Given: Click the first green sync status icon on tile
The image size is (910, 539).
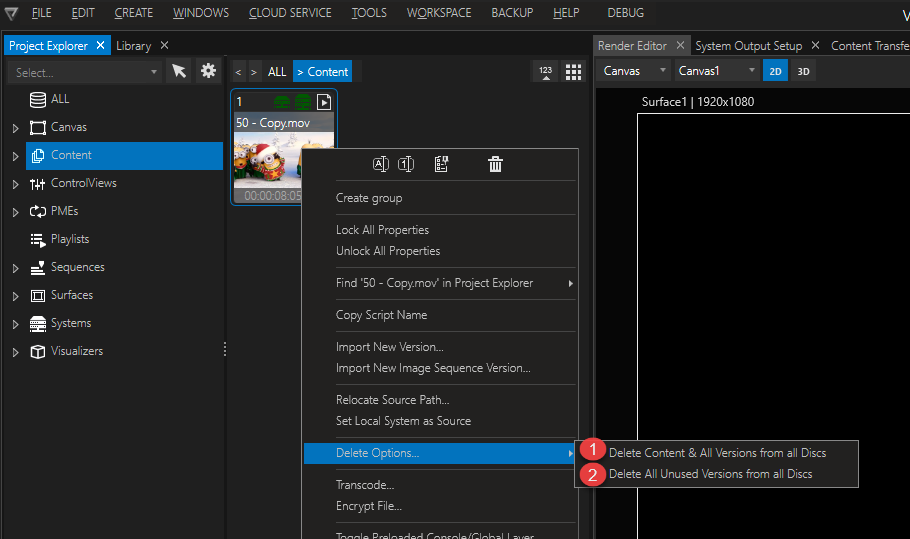Looking at the screenshot, I should click(x=282, y=102).
